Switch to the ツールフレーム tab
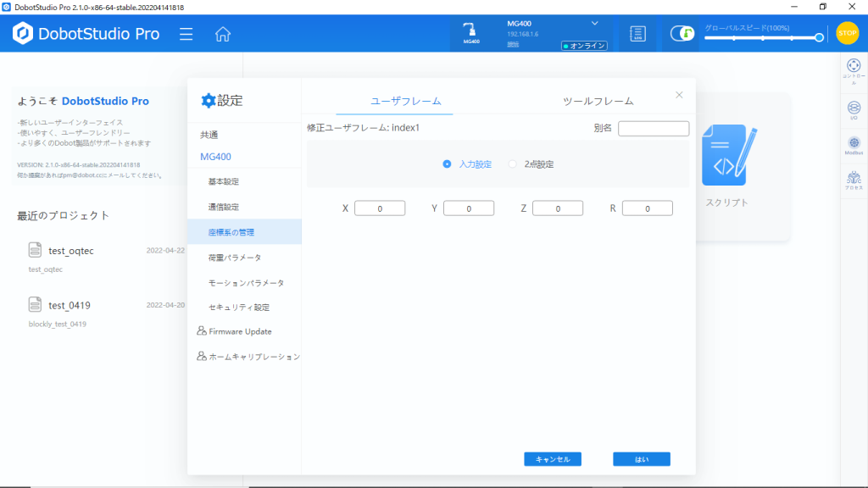 pos(598,102)
